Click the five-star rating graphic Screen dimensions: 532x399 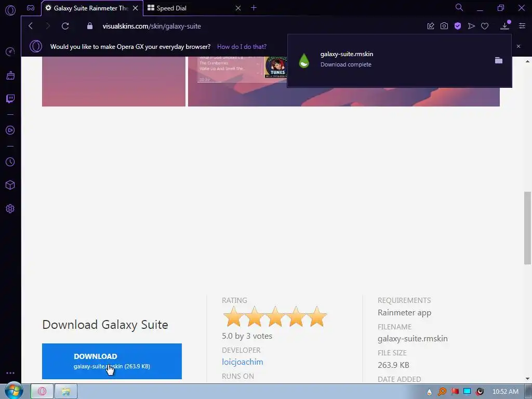pyautogui.click(x=275, y=316)
